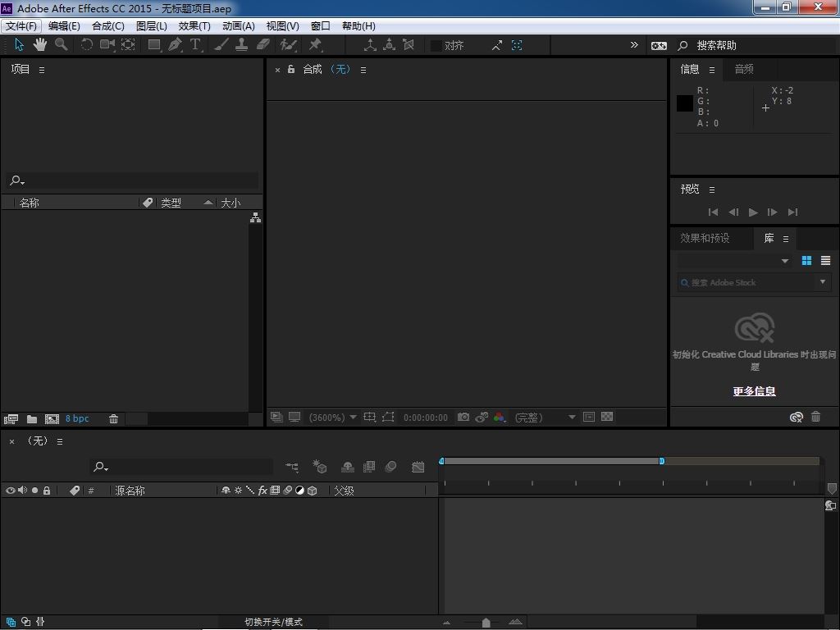Screen dimensions: 840x630
Task: Toggle the composition viewer lock icon
Action: click(291, 69)
